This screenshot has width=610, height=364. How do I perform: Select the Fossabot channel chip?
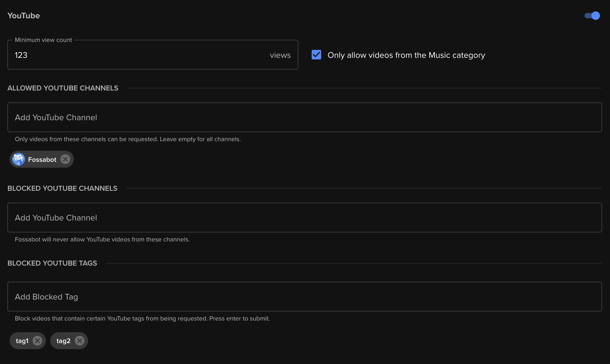(x=42, y=159)
